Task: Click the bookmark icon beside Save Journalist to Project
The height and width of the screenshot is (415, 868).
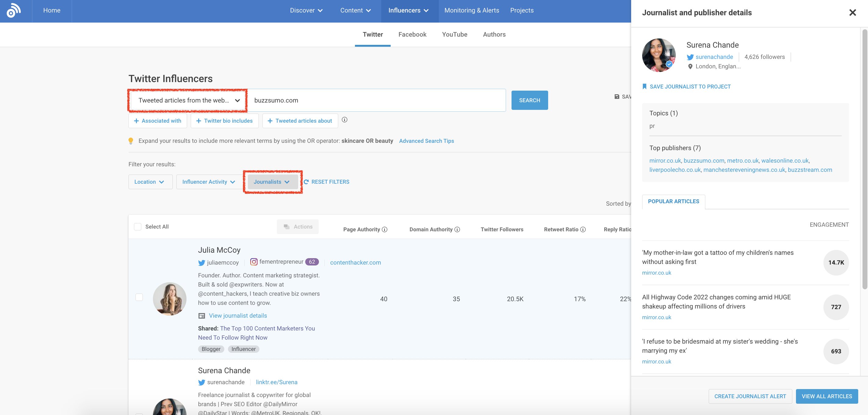Action: click(x=644, y=87)
